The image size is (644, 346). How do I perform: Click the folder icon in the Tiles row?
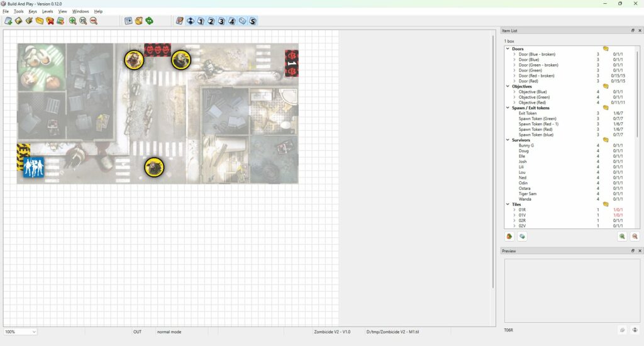click(606, 204)
